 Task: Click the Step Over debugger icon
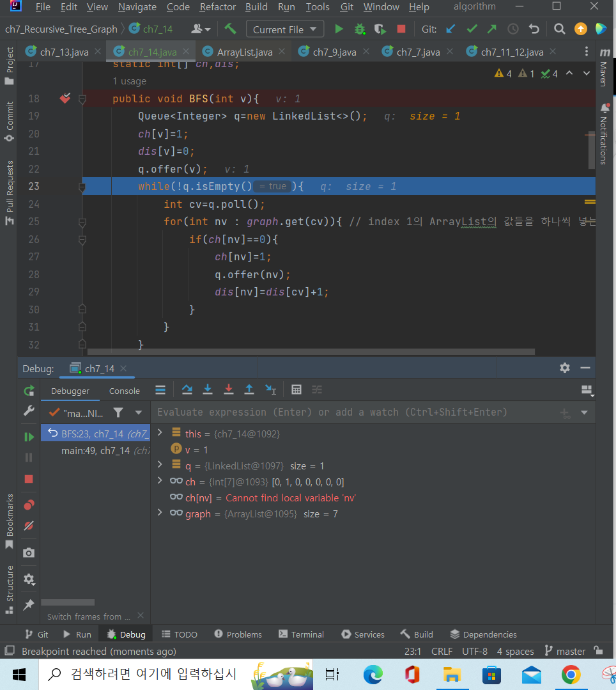click(x=187, y=389)
